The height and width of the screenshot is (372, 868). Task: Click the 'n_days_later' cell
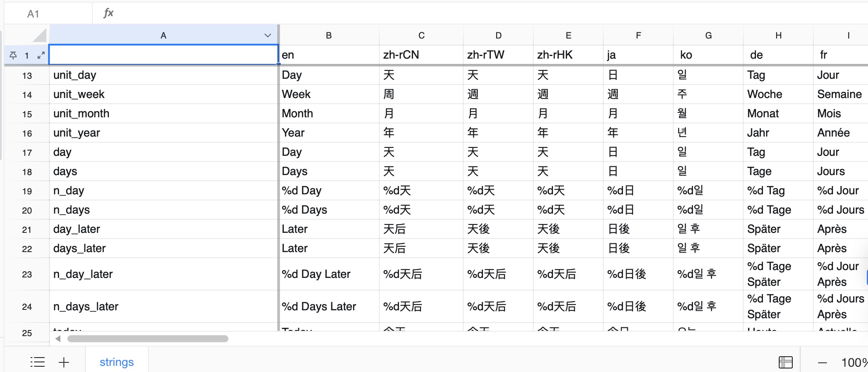tap(163, 306)
